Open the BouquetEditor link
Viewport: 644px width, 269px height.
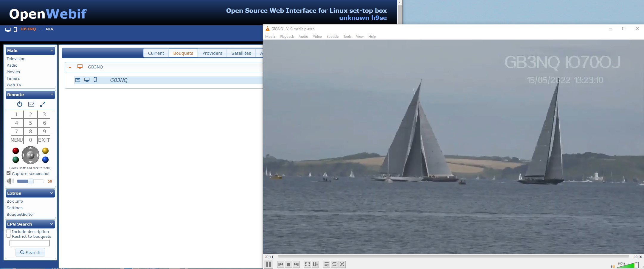(20, 214)
